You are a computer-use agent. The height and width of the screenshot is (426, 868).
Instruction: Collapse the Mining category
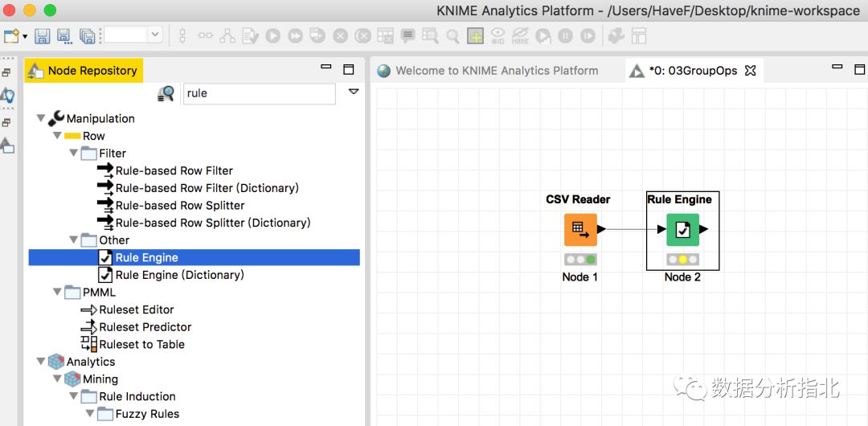(57, 379)
